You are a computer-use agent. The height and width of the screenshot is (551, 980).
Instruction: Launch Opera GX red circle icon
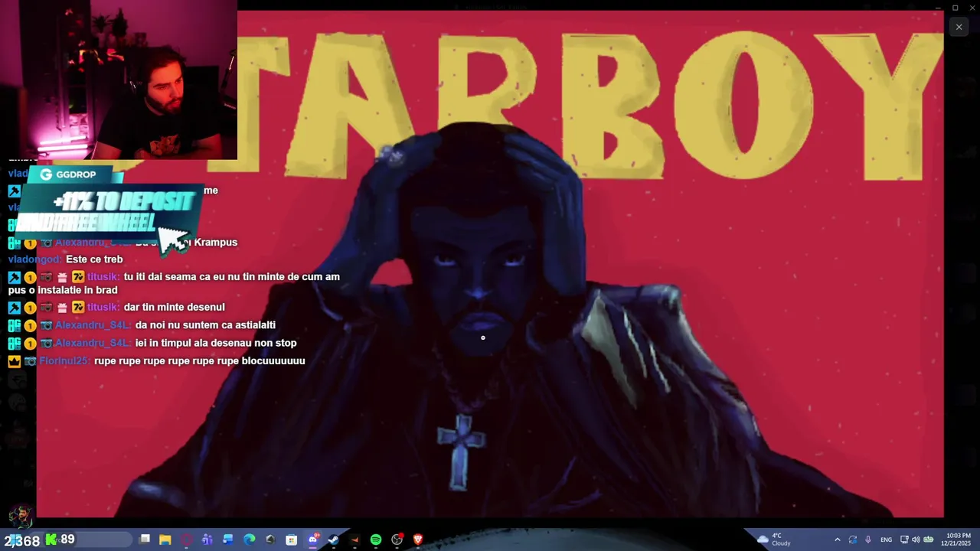click(186, 540)
